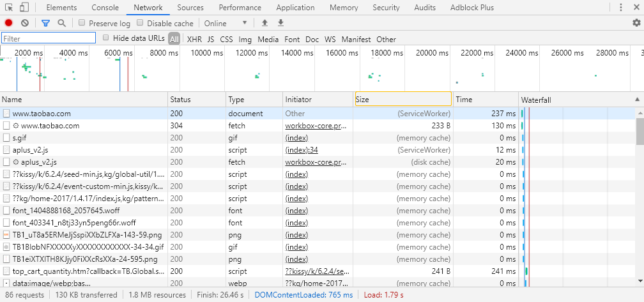644x302 pixels.
Task: Click the font_1404888168_2057645.woff file icon
Action: [6, 211]
